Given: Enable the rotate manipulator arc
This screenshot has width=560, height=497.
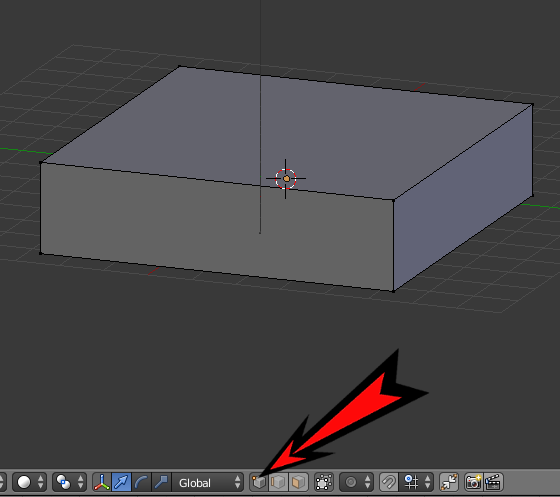Looking at the screenshot, I should 141,482.
